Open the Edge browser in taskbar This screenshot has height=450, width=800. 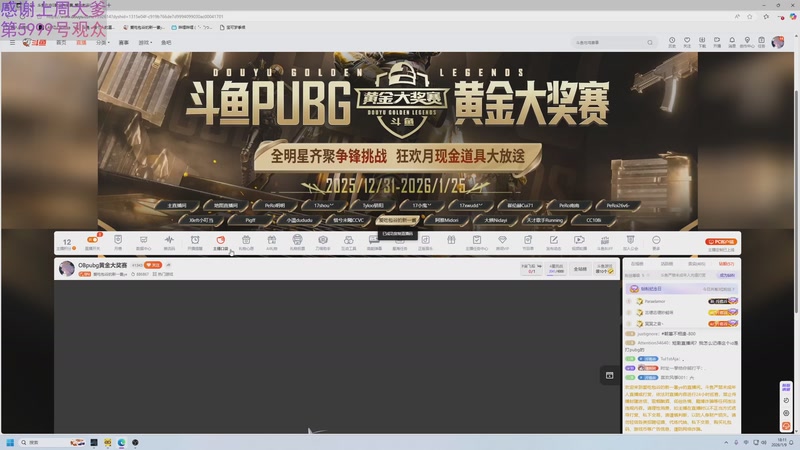pos(121,442)
